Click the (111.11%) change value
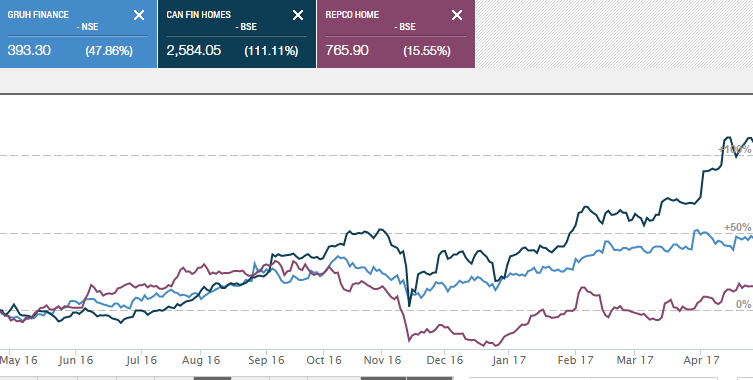 click(x=271, y=51)
